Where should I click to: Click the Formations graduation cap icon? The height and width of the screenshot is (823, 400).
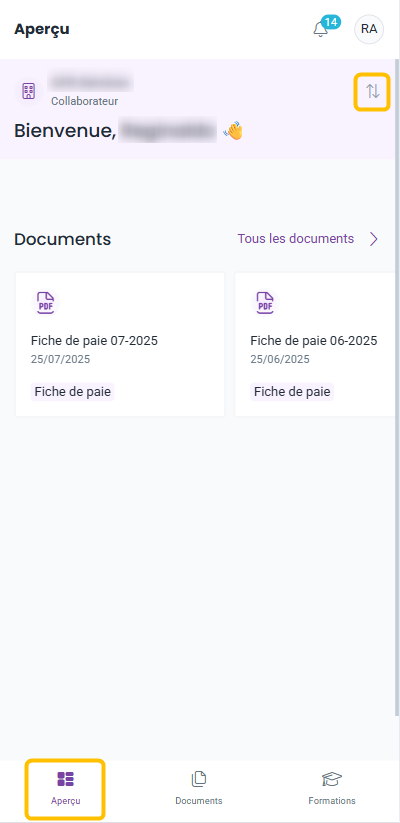pyautogui.click(x=332, y=779)
